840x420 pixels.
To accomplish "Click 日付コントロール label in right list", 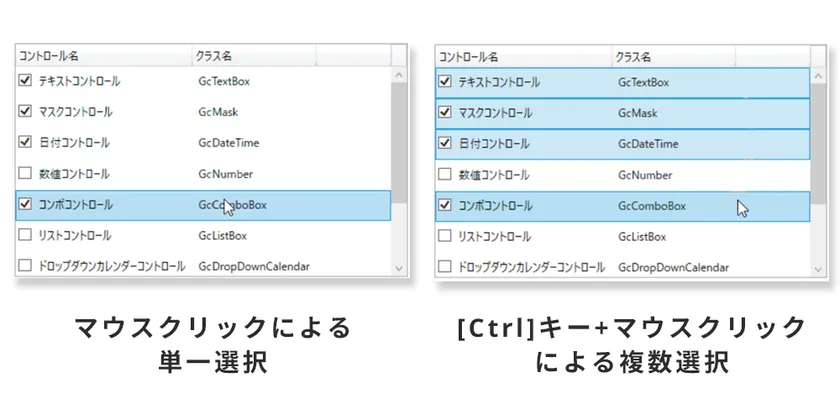I will (494, 144).
